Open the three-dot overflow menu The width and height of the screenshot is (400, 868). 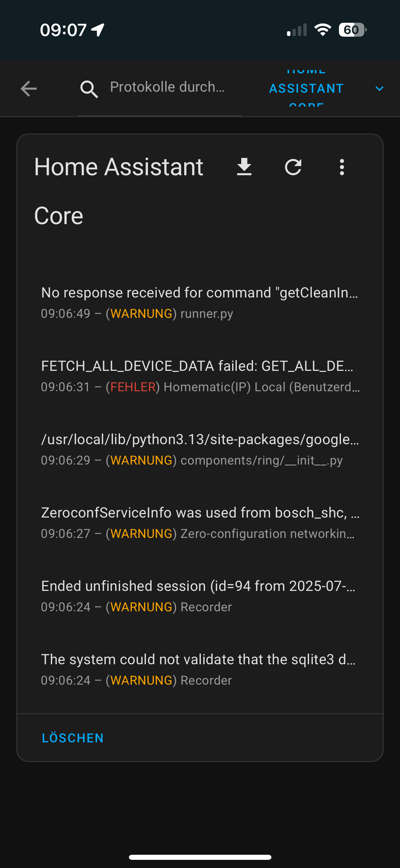tap(342, 167)
